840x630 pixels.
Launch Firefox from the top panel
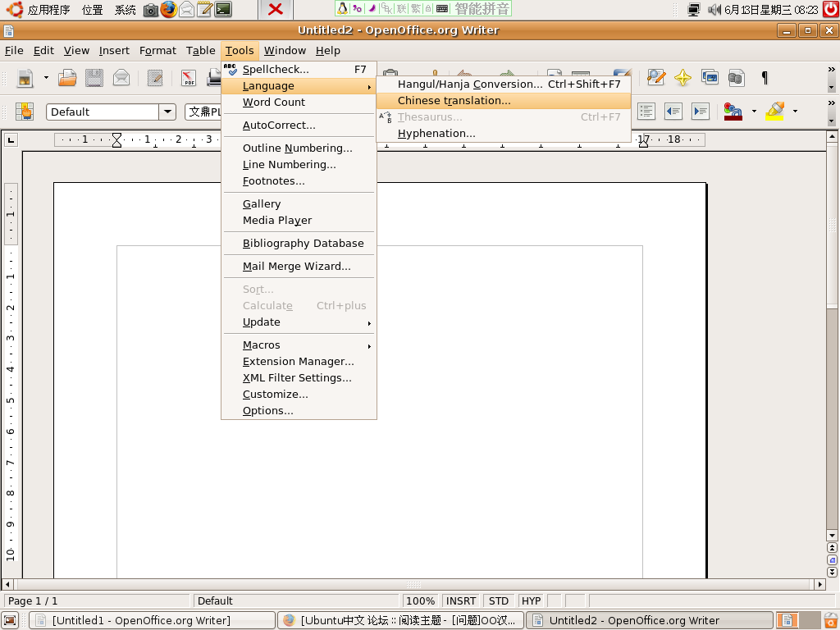tap(169, 9)
